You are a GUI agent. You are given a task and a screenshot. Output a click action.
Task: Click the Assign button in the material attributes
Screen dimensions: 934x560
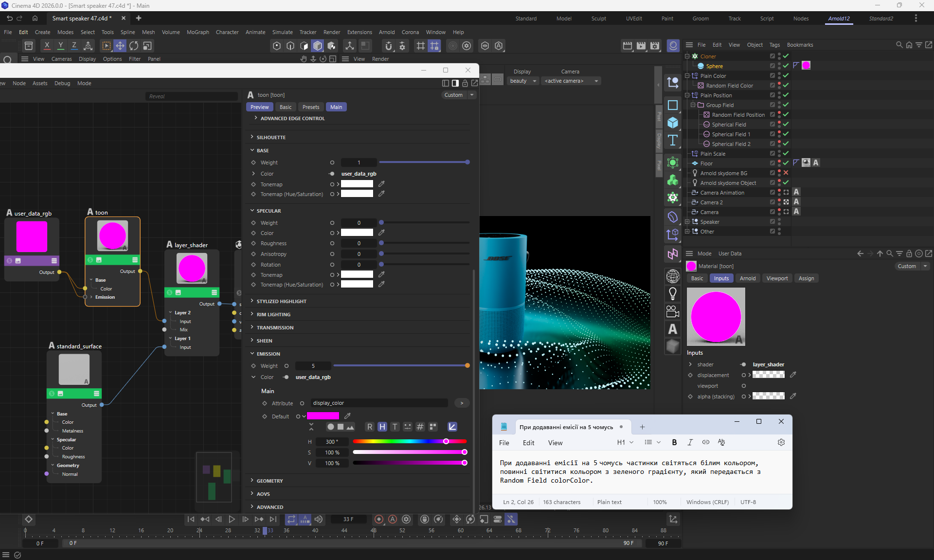(x=806, y=278)
